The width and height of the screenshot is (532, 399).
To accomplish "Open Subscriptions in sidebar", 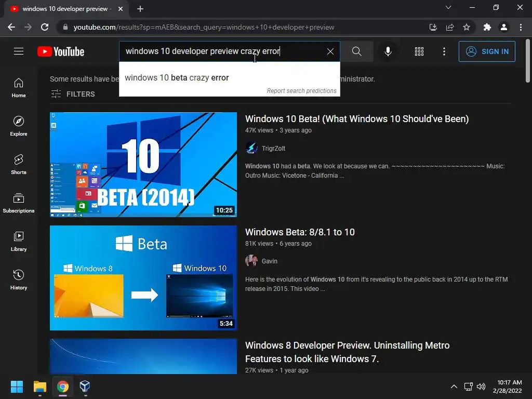I will click(19, 203).
